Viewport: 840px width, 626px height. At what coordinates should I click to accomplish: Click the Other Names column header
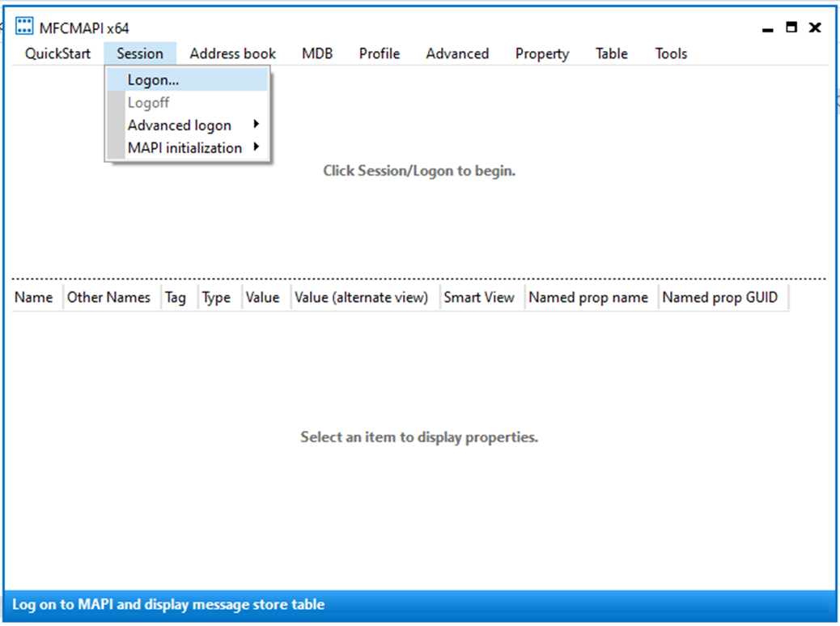tap(109, 297)
